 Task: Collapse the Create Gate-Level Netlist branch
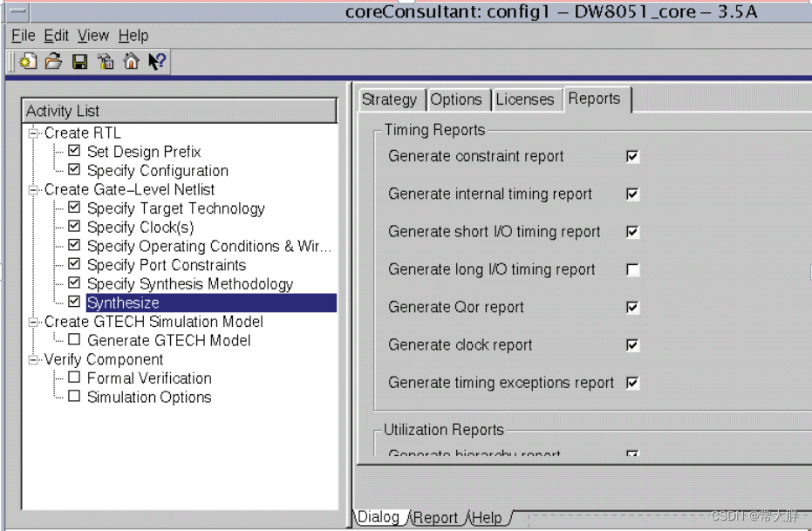32,189
